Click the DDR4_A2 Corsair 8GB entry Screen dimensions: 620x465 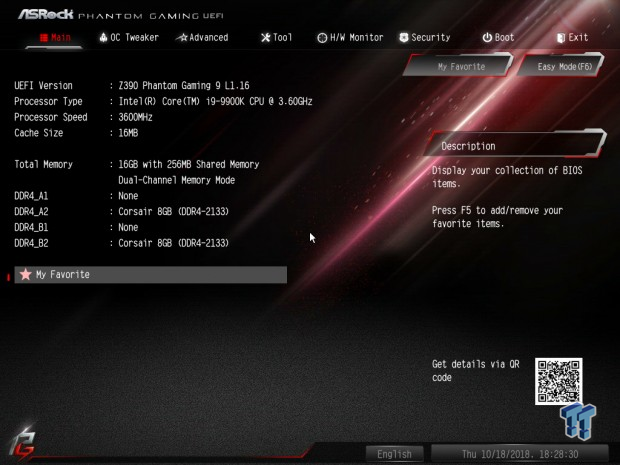click(x=174, y=212)
